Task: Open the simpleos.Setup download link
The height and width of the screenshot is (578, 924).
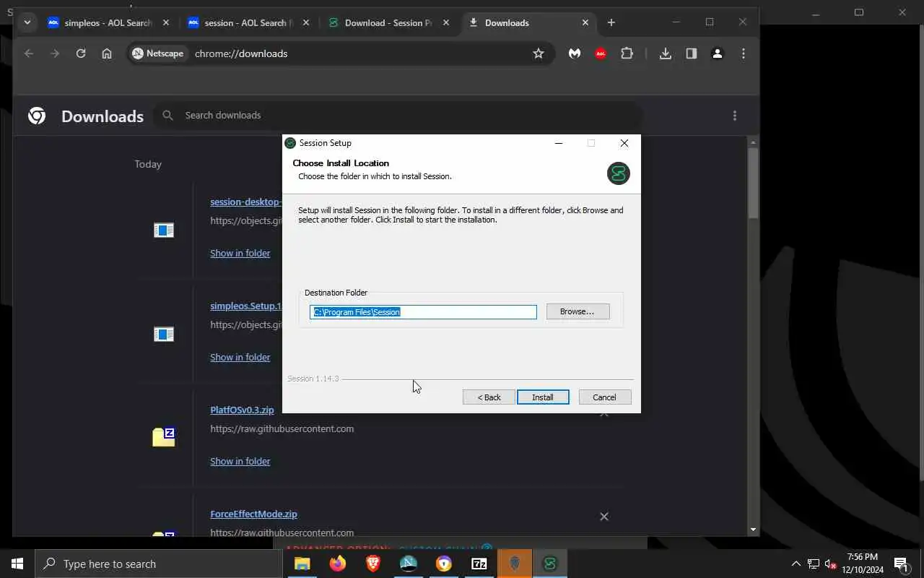Action: [x=245, y=306]
